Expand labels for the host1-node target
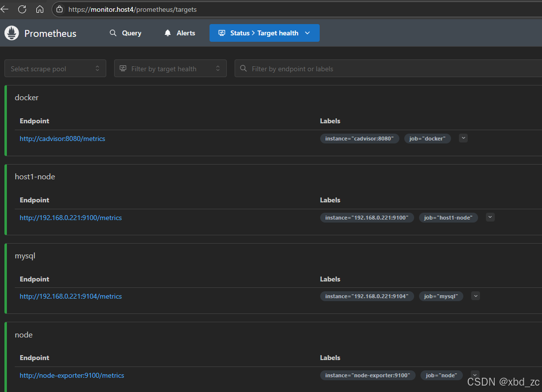The width and height of the screenshot is (542, 392). [490, 217]
